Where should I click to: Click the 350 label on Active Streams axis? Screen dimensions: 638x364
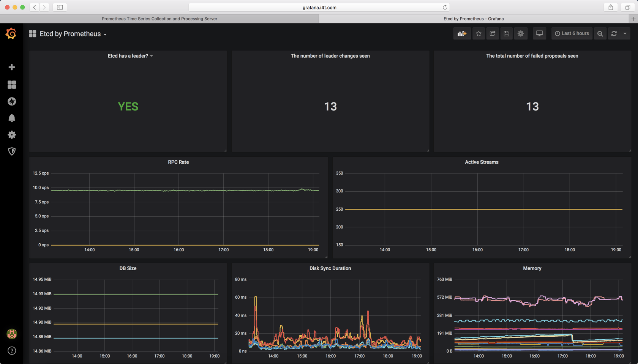click(x=340, y=173)
